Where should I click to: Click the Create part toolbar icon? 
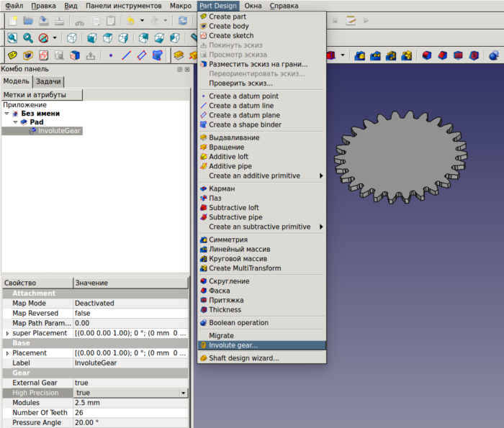[x=12, y=55]
